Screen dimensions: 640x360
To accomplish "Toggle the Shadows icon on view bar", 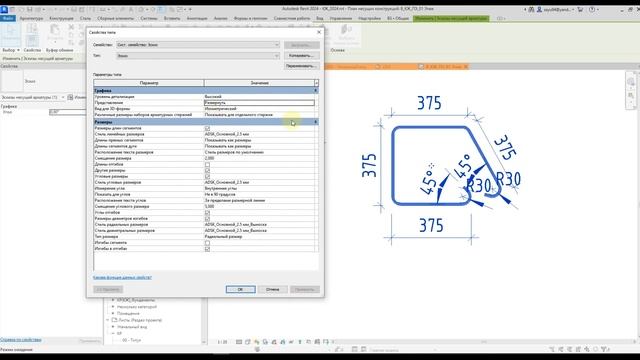I will coord(265,342).
